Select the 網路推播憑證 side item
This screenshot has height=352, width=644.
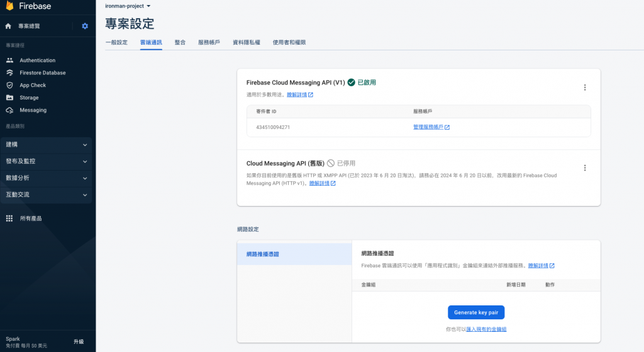point(294,254)
